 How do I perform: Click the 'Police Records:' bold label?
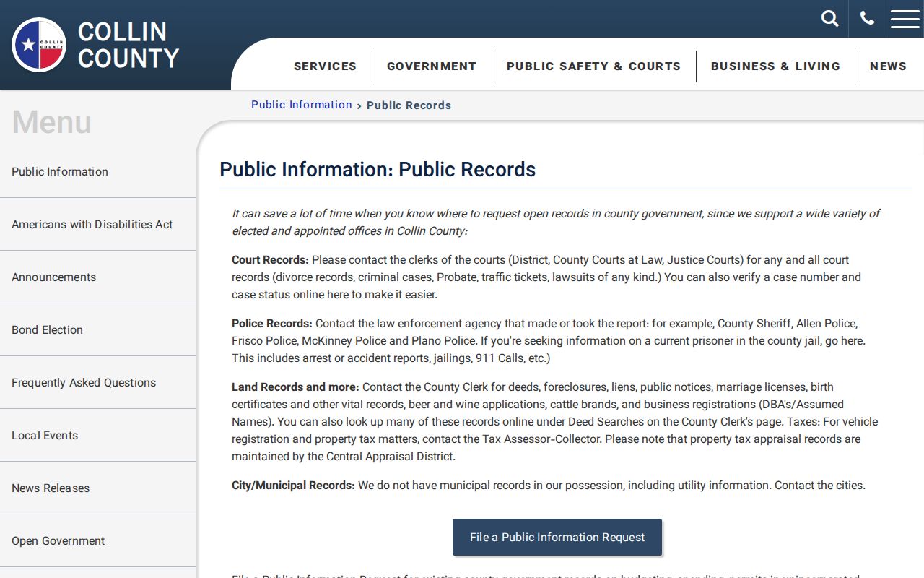[272, 324]
